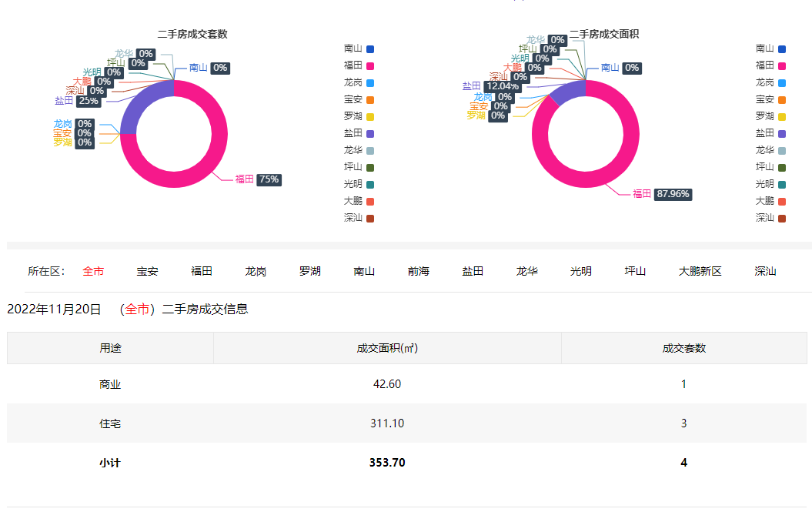
Task: Switch to the 宝安 district filter
Action: pyautogui.click(x=148, y=271)
